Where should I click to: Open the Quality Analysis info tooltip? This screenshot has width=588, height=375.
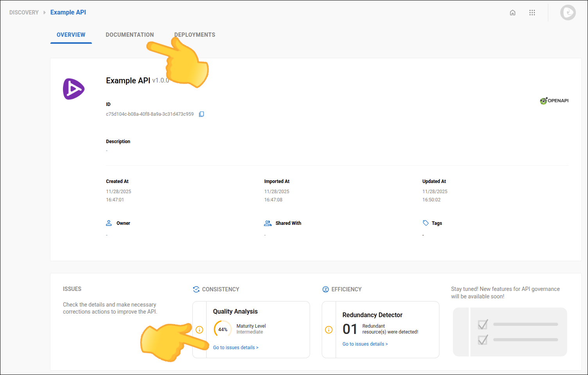point(199,330)
